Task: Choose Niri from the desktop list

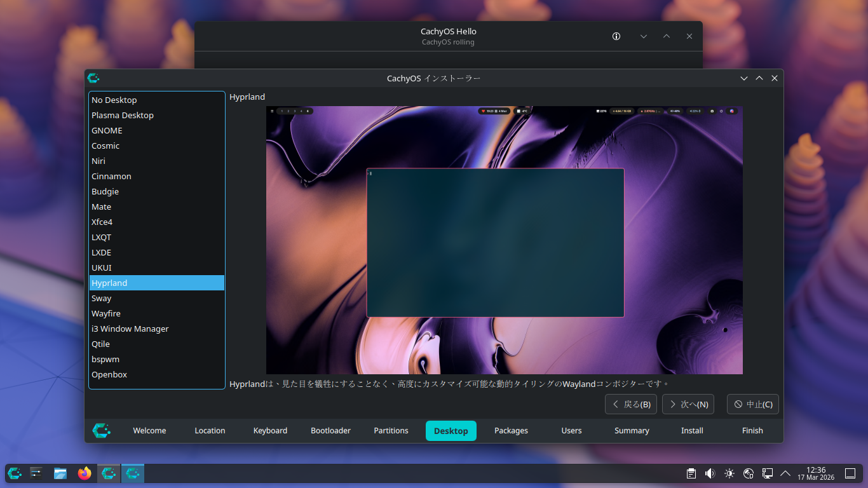Action: tap(157, 161)
